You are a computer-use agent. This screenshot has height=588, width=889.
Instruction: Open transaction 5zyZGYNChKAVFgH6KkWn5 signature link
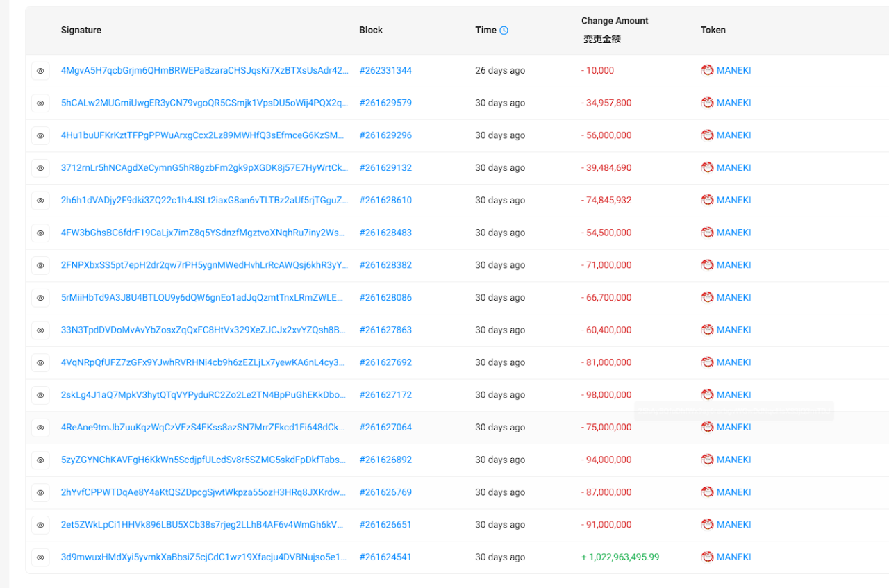[203, 460]
